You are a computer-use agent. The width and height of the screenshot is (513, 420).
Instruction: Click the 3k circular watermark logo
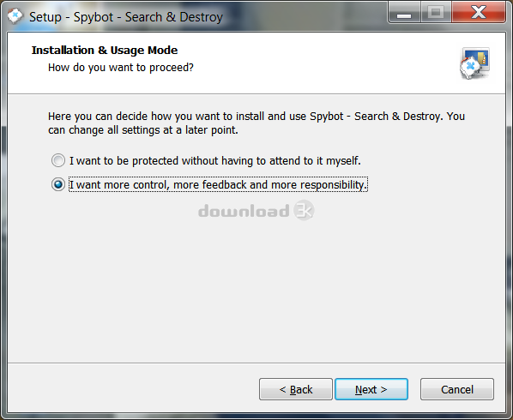(304, 210)
